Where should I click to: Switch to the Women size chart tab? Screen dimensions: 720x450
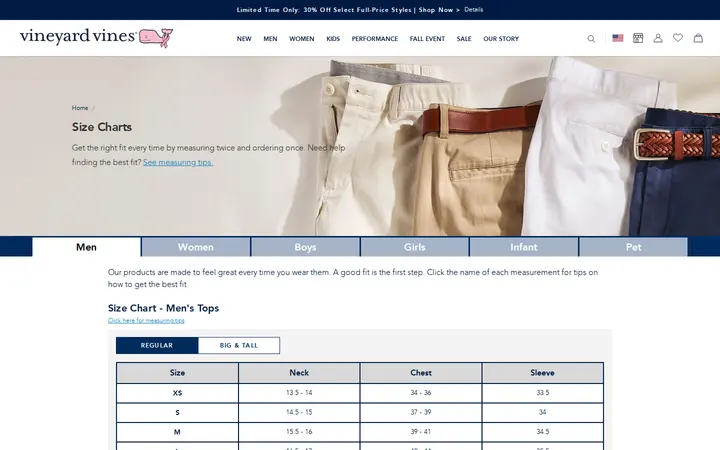pos(196,247)
